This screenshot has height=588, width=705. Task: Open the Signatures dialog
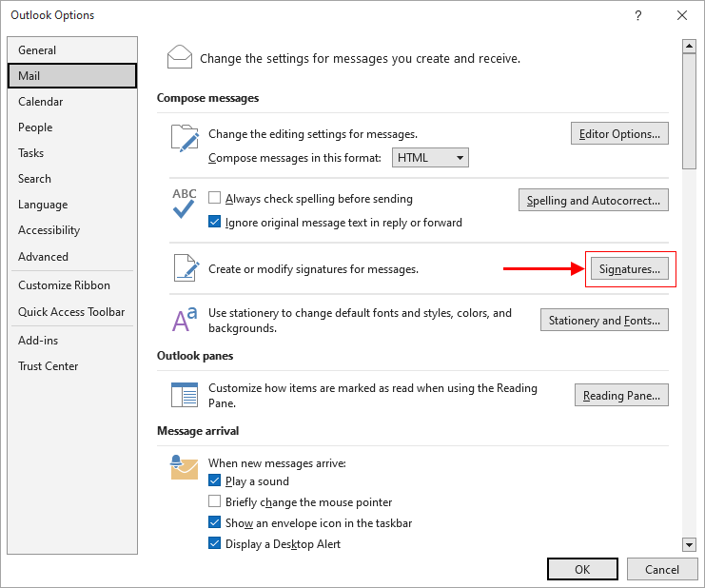point(629,269)
